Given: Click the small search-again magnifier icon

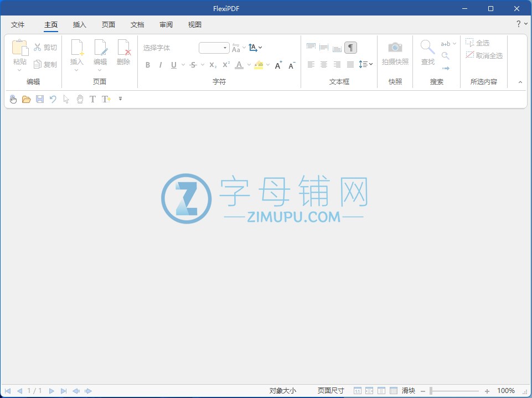Looking at the screenshot, I should click(x=446, y=56).
